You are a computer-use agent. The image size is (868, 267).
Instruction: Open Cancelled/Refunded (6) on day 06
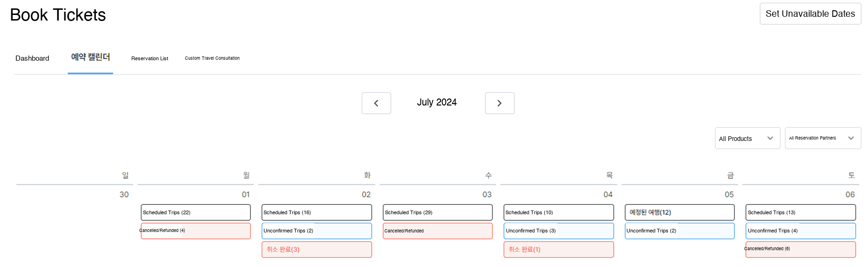(x=800, y=249)
